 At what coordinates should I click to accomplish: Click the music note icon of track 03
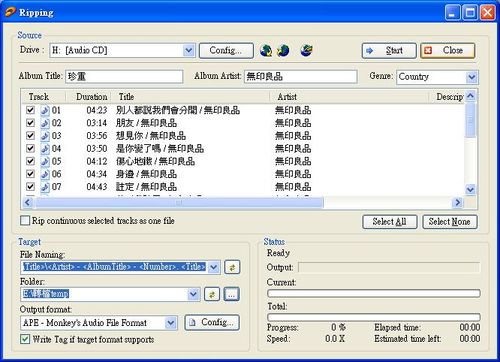click(45, 136)
